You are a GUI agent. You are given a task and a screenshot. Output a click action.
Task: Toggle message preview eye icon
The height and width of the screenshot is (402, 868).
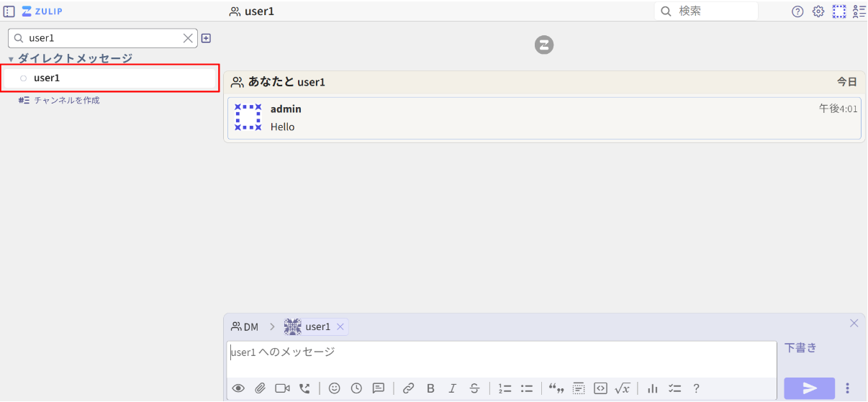point(238,388)
